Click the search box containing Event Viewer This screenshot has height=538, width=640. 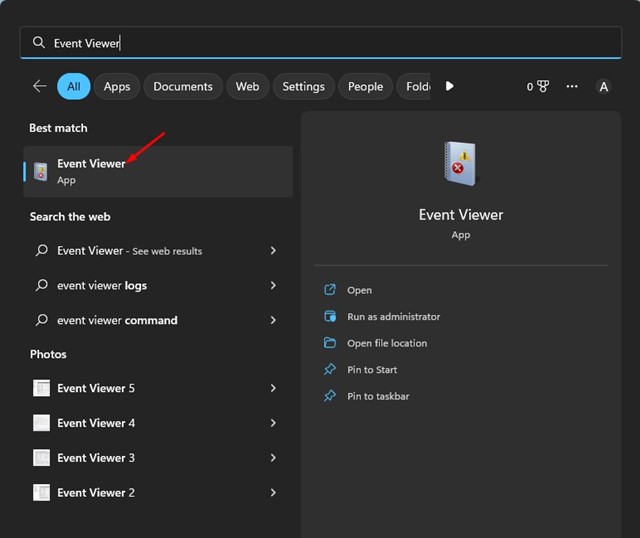coord(320,43)
